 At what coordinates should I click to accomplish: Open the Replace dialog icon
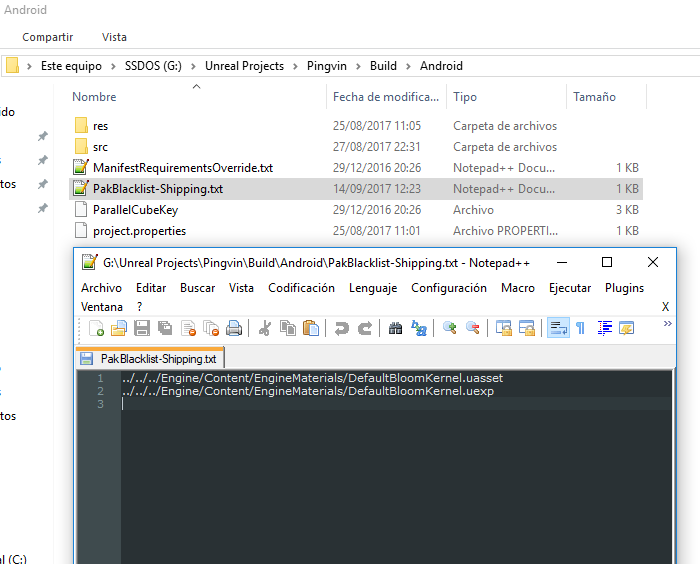(x=419, y=328)
